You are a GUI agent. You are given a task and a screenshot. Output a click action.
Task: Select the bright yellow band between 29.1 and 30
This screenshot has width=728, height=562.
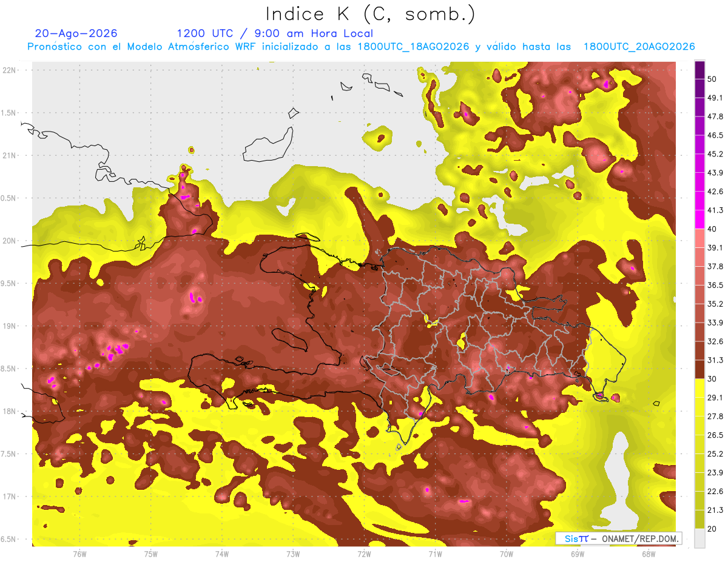tap(699, 388)
